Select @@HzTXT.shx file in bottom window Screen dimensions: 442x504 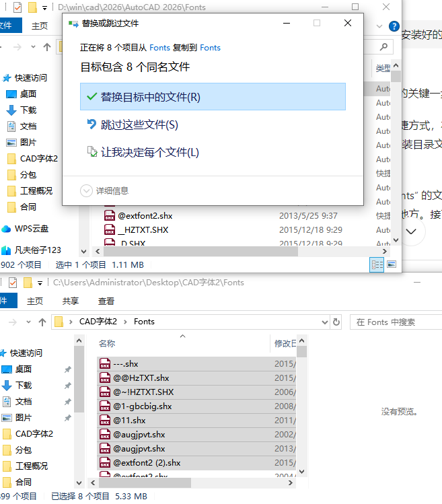point(196,378)
